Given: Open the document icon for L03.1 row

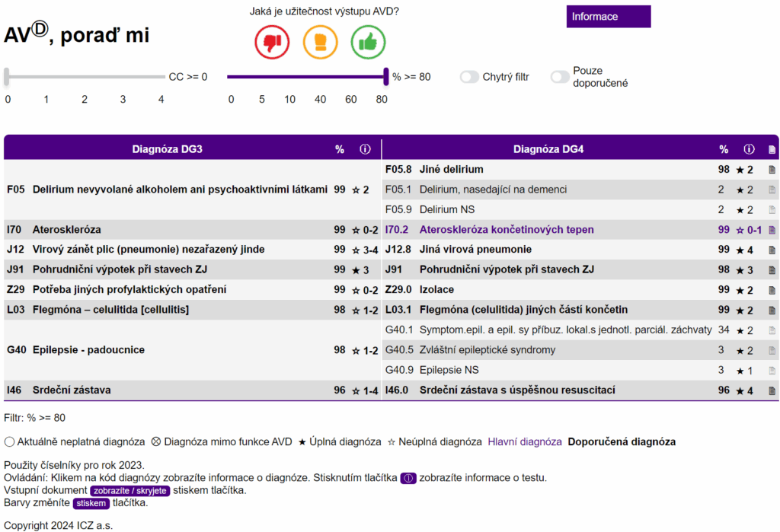Looking at the screenshot, I should [772, 311].
